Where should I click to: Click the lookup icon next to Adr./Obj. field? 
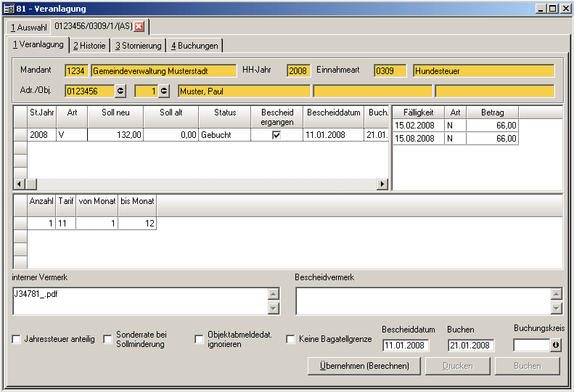(x=120, y=91)
